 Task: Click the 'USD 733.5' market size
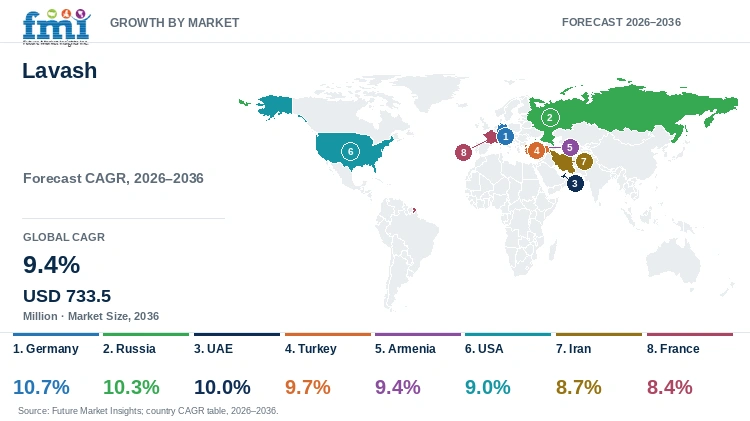67,296
